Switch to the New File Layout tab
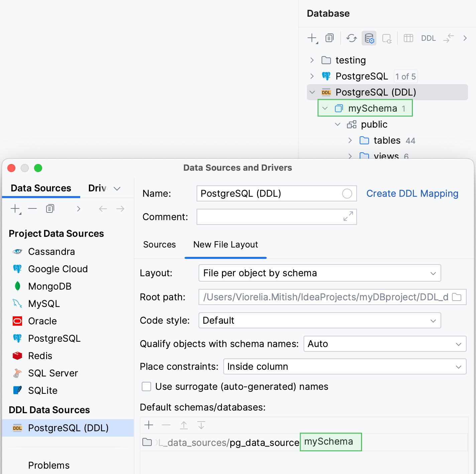This screenshot has width=476, height=474. pos(225,245)
